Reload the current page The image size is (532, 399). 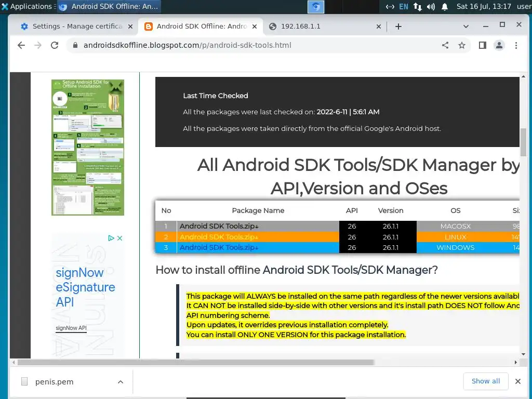pos(55,45)
